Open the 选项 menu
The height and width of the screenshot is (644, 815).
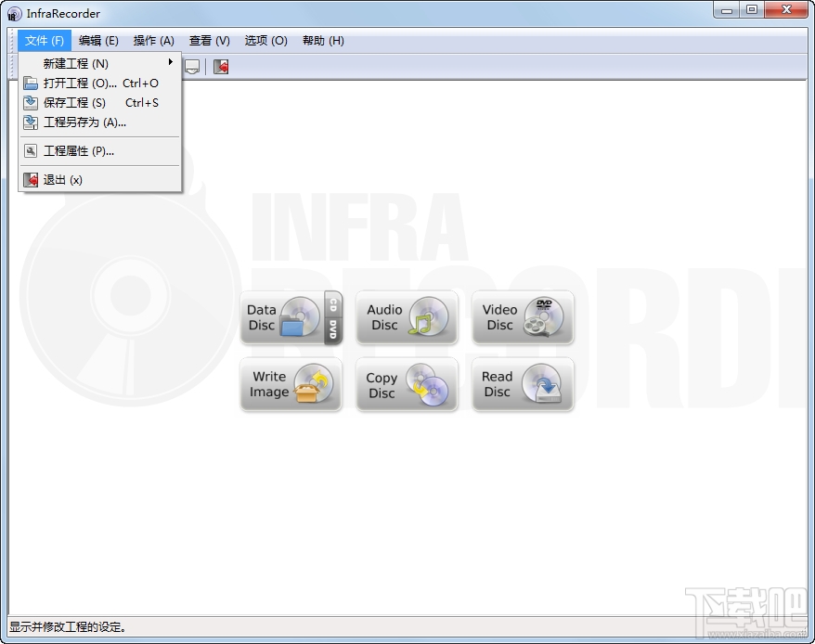point(265,40)
